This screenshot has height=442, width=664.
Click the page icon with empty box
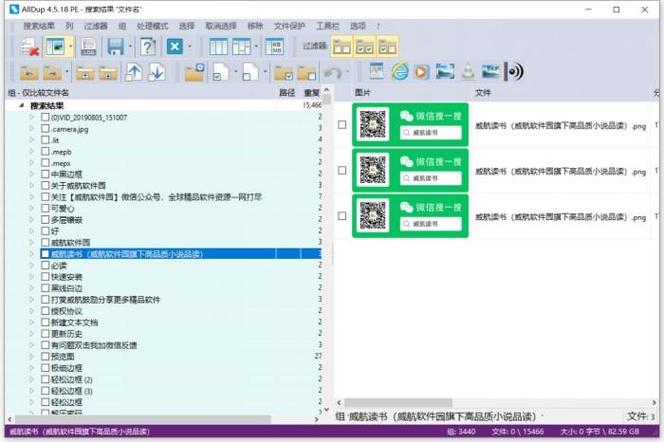tap(250, 72)
